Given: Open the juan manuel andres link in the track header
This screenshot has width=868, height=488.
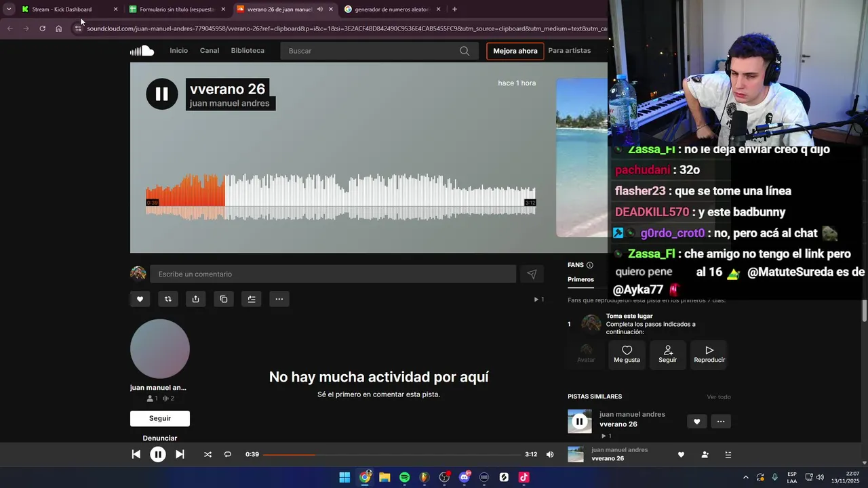Looking at the screenshot, I should (230, 104).
